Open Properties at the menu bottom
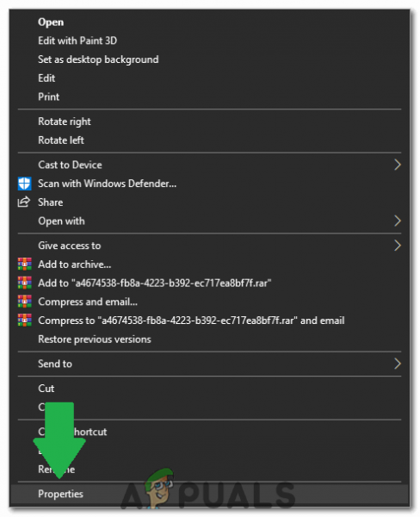Screen dimensions: 420x517 60,494
